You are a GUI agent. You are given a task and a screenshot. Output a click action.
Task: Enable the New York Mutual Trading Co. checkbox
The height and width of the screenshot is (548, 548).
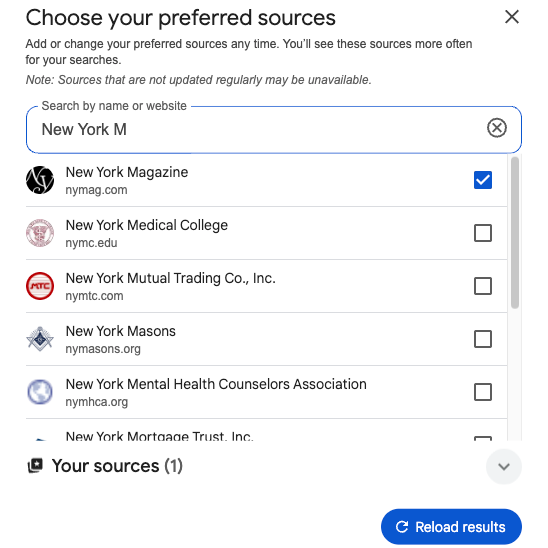(483, 286)
